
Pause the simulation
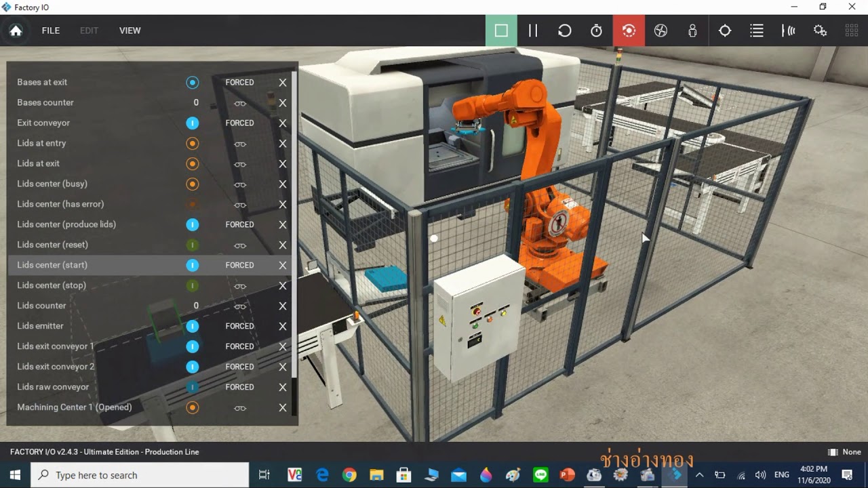coord(533,30)
